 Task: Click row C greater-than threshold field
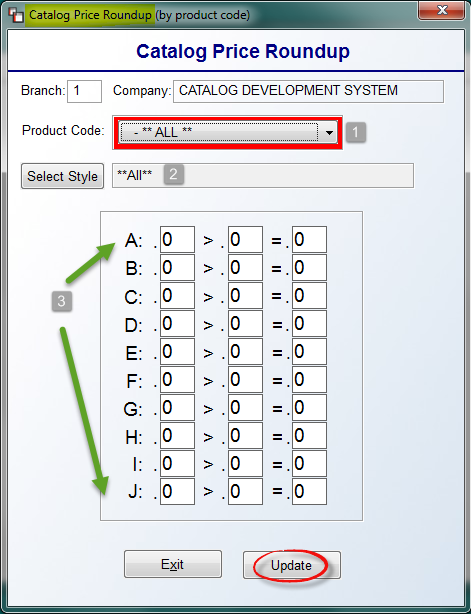point(245,296)
